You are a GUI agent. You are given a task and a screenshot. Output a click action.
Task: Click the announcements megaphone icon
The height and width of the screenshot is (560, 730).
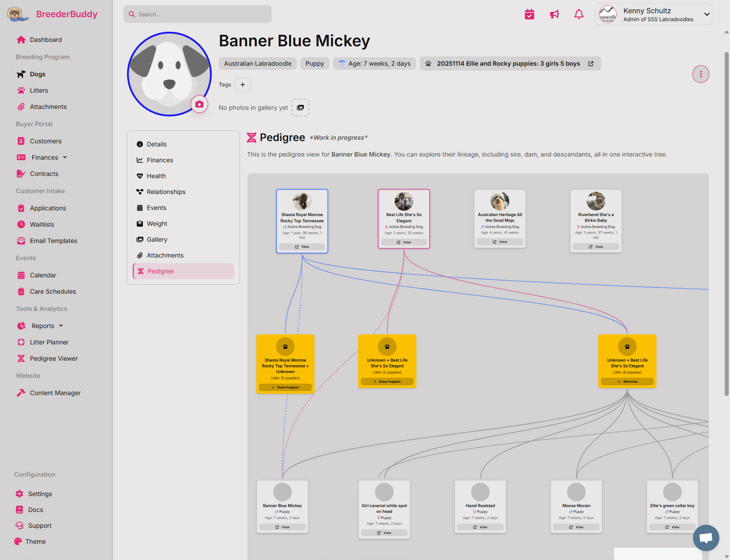(x=554, y=14)
